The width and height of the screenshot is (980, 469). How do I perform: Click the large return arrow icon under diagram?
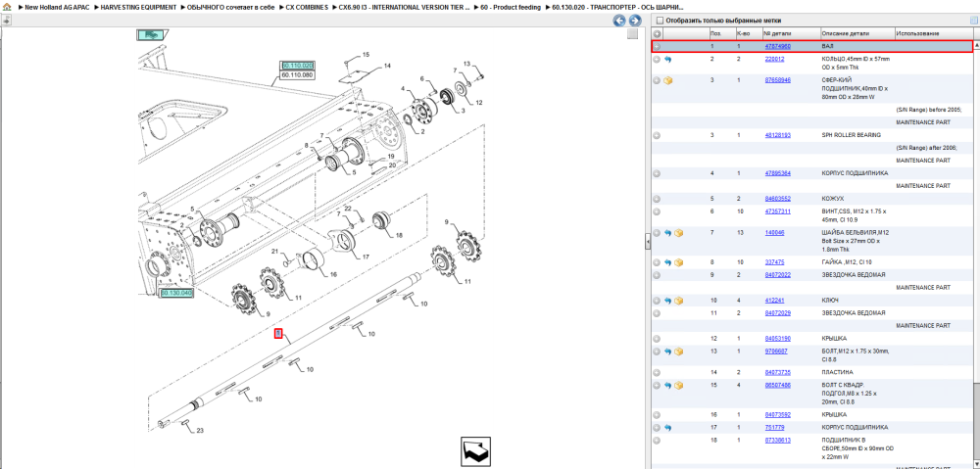point(475,451)
